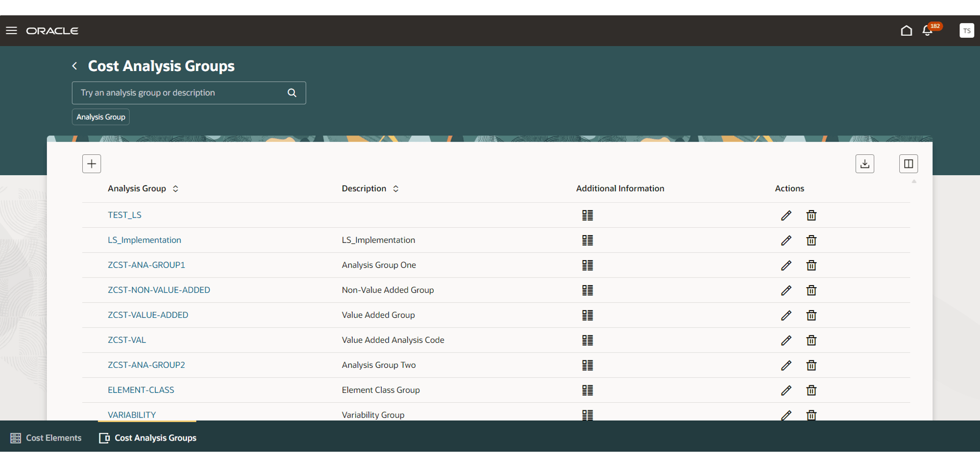Image resolution: width=980 pixels, height=465 pixels.
Task: Go back using the arrow beside Cost Analysis Groups
Action: [x=75, y=66]
